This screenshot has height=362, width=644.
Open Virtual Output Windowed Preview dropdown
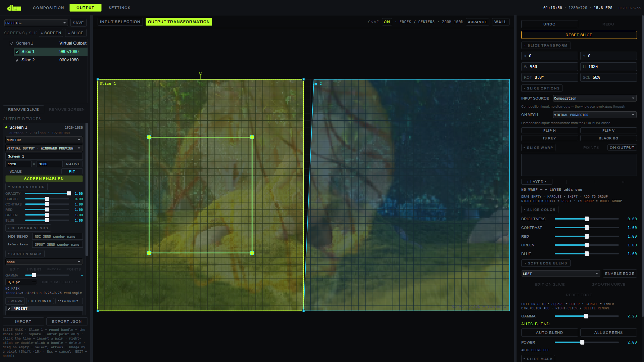(x=44, y=148)
